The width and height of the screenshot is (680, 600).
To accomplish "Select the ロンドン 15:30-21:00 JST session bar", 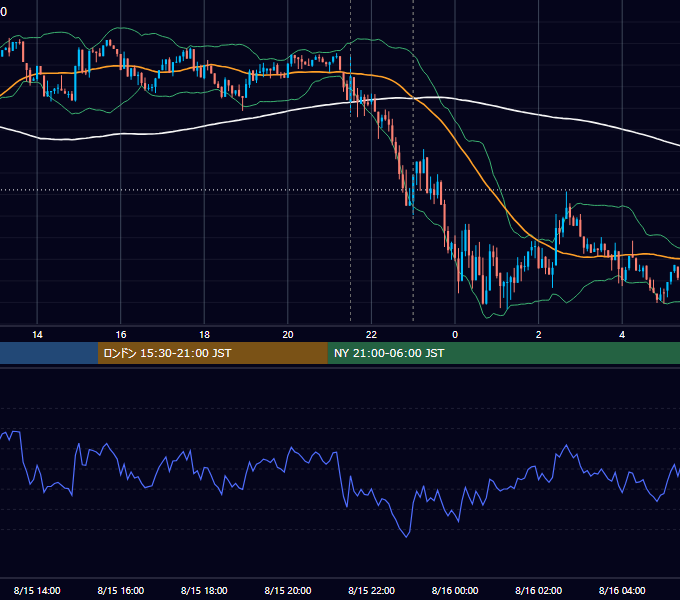I will [212, 353].
